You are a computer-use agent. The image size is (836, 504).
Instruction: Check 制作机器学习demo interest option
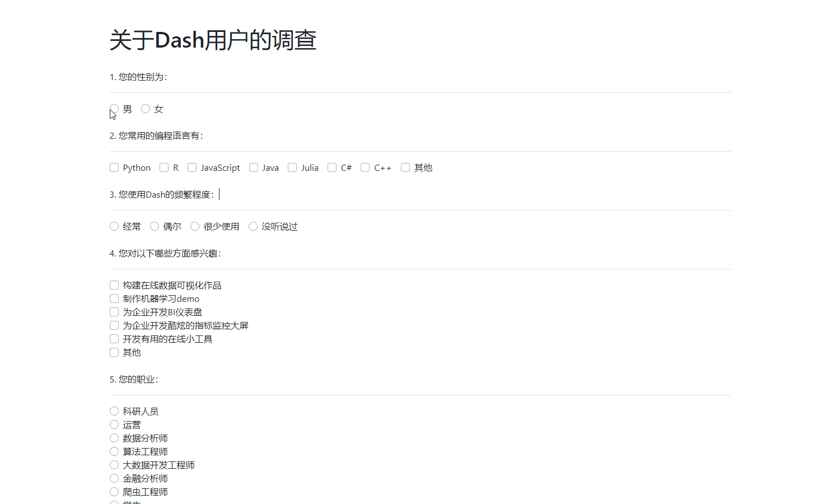coord(114,298)
